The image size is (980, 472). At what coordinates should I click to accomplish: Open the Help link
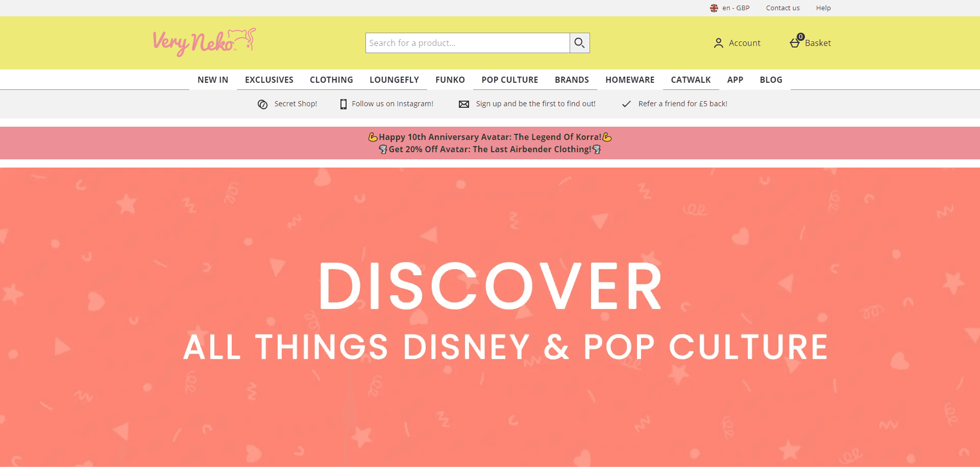pyautogui.click(x=823, y=8)
